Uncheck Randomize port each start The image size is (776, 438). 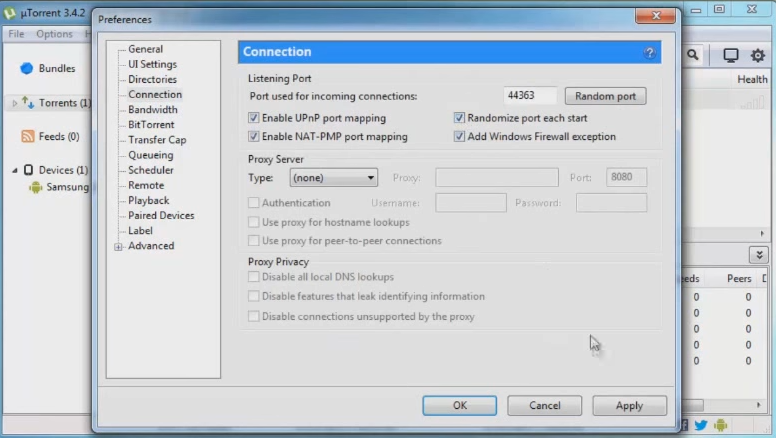pos(459,118)
